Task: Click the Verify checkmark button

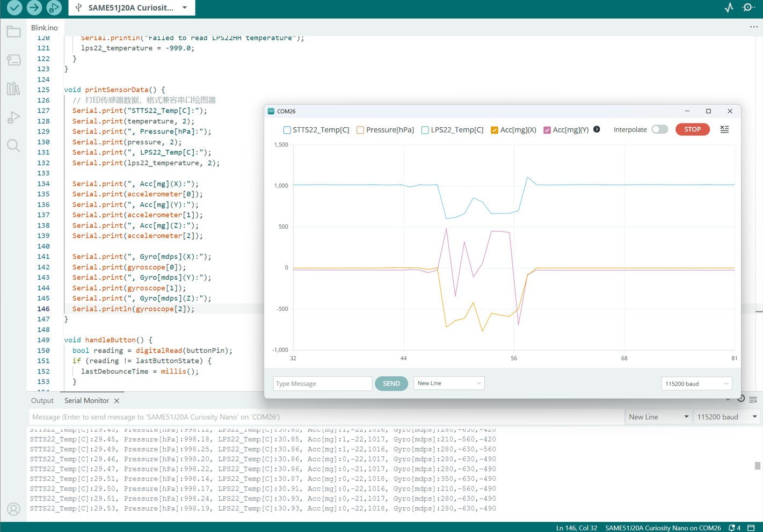Action: point(14,8)
